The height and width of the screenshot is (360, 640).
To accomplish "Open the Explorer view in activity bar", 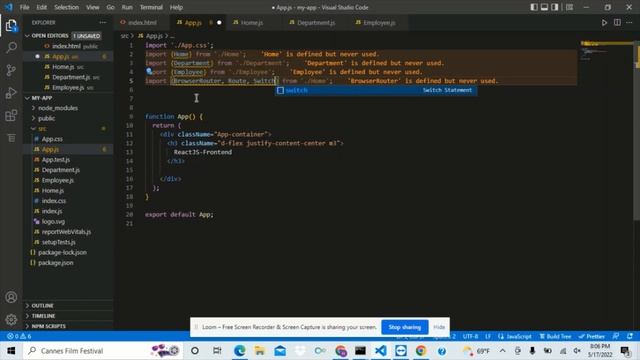I will [11, 26].
